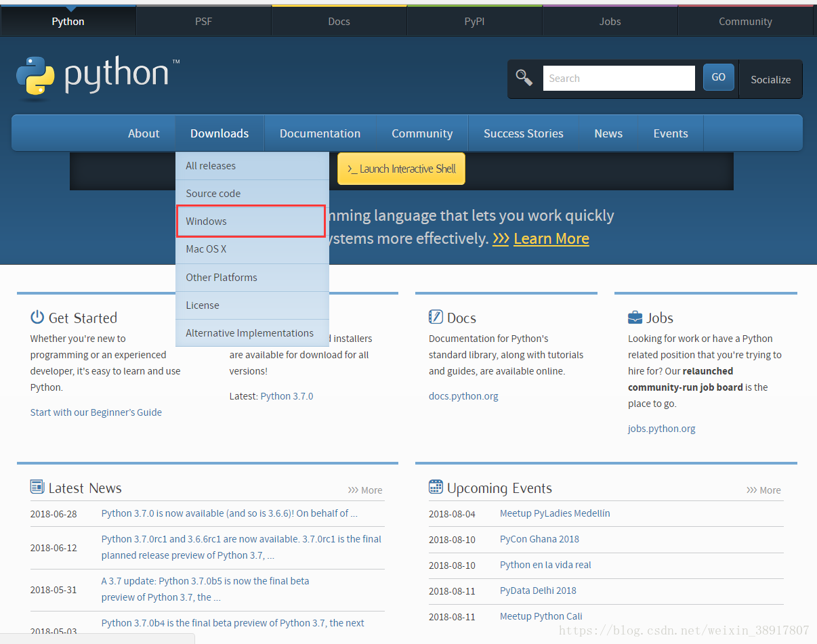This screenshot has width=817, height=644.
Task: Click the Docs section heading
Action: 461,318
